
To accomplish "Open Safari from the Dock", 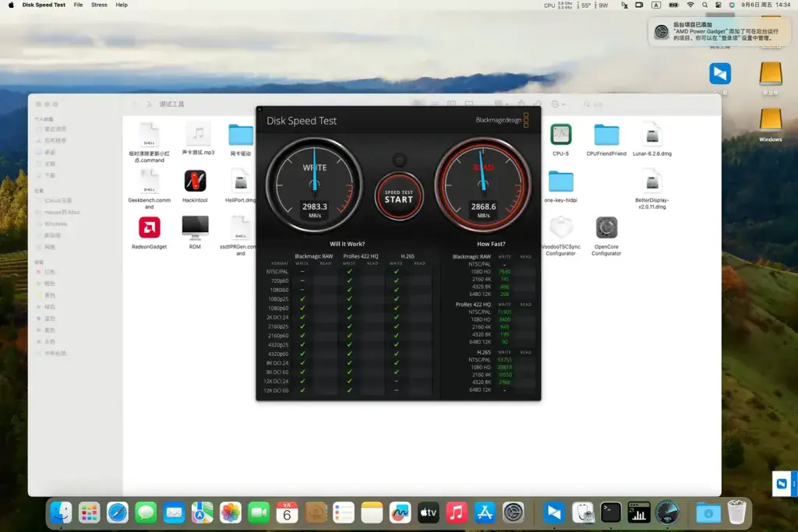I will click(x=118, y=513).
